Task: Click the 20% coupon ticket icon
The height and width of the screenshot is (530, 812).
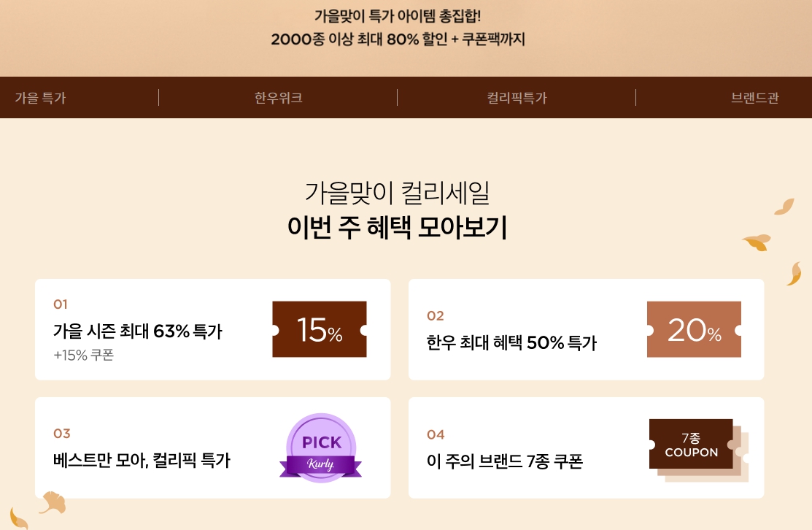Action: 694,329
